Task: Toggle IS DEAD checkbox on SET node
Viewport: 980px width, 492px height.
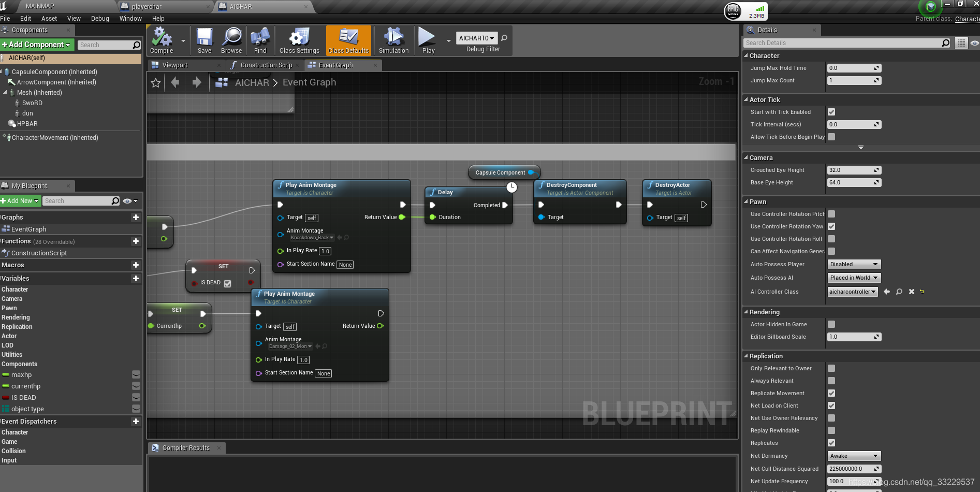Action: [228, 283]
